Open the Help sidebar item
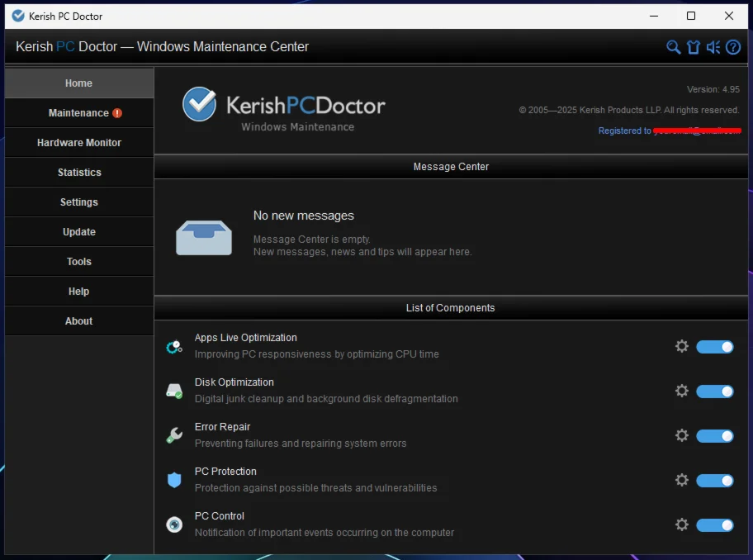Viewport: 753px width, 560px height. pos(79,292)
